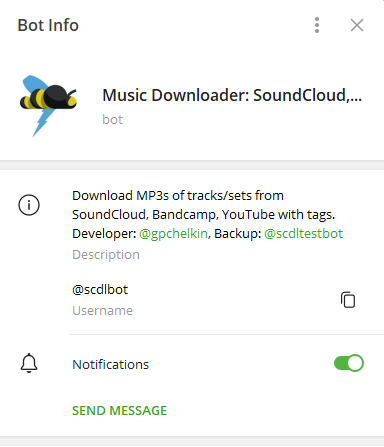Click the notifications bell icon
The image size is (384, 447).
[x=29, y=363]
